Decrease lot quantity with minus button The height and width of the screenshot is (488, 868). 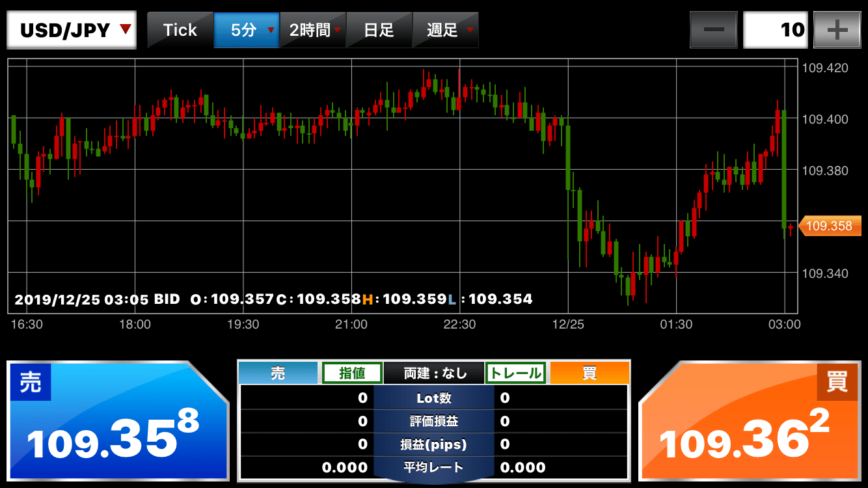point(713,30)
